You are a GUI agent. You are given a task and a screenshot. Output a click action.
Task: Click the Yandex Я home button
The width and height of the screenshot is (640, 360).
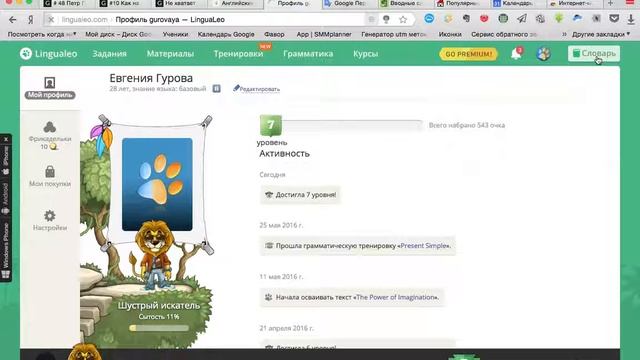31,20
